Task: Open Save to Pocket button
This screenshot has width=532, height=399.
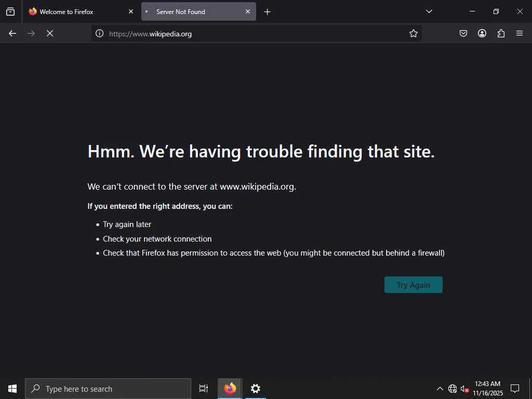Action: point(463,33)
